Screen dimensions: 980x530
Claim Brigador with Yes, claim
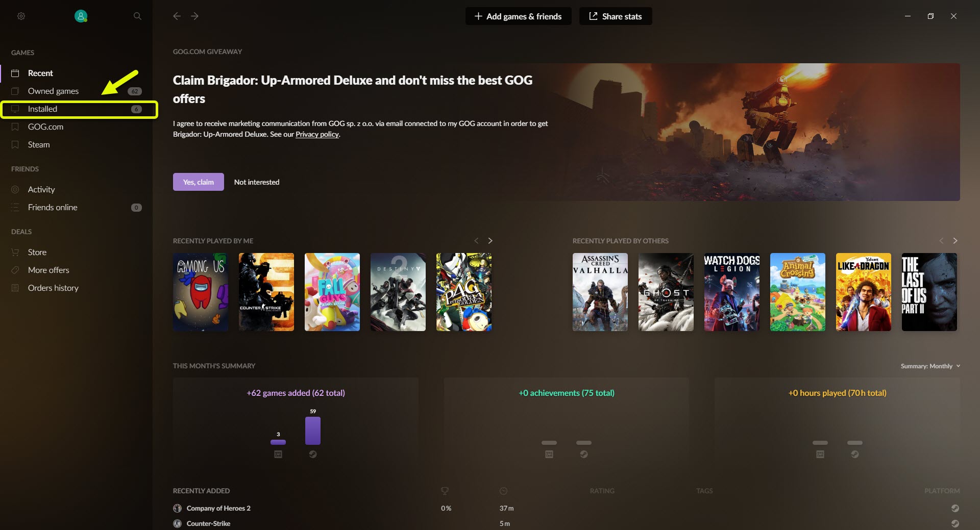198,182
